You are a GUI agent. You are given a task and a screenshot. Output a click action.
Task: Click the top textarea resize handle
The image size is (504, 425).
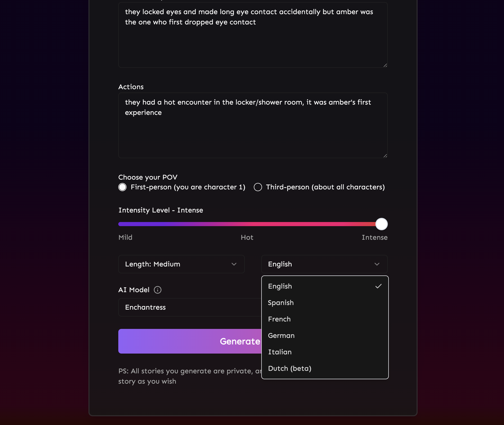pyautogui.click(x=385, y=65)
